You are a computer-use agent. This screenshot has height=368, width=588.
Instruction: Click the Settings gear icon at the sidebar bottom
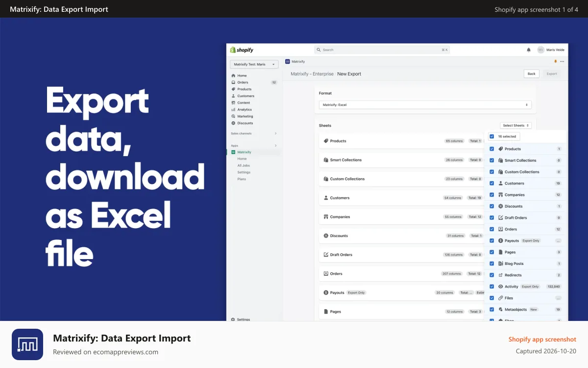point(233,319)
